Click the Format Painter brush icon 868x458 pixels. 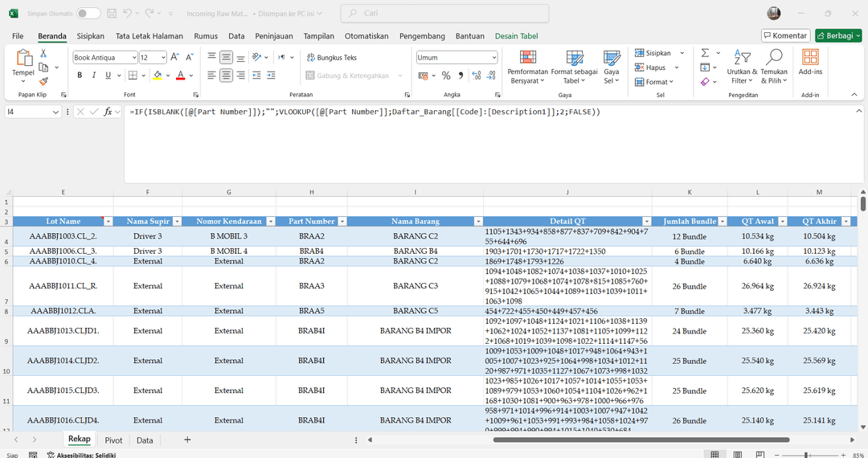point(43,81)
